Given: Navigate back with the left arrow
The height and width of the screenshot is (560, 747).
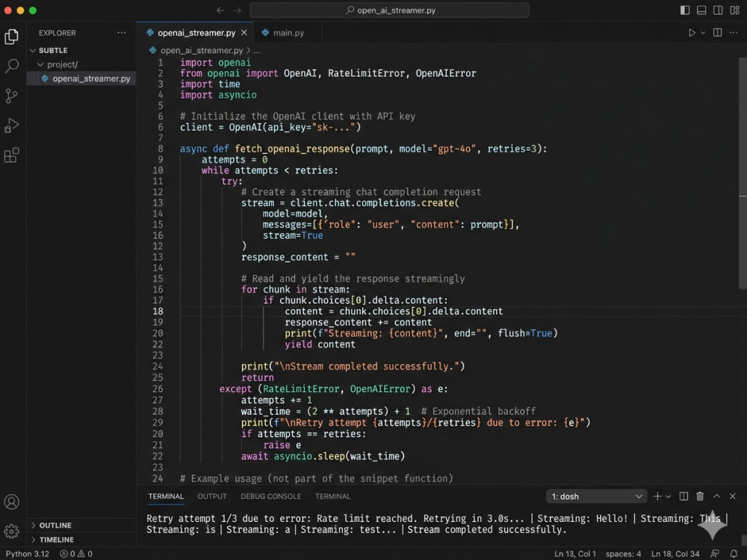Looking at the screenshot, I should (x=220, y=10).
